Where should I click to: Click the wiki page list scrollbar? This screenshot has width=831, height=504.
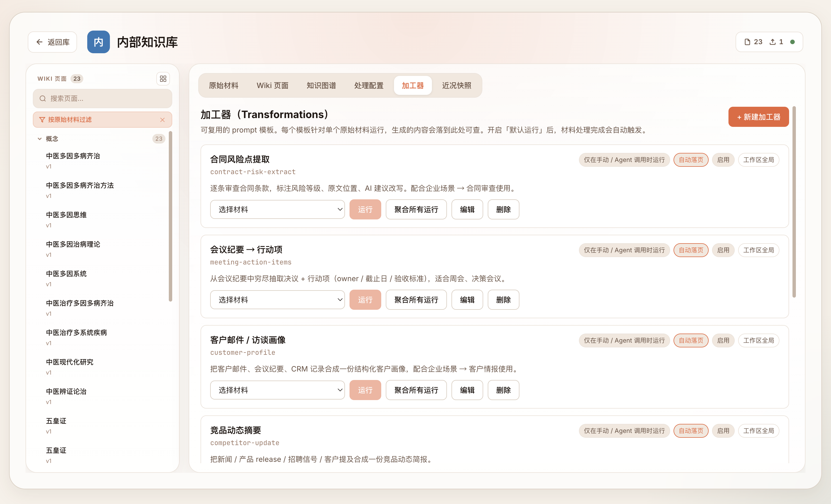(x=170, y=216)
